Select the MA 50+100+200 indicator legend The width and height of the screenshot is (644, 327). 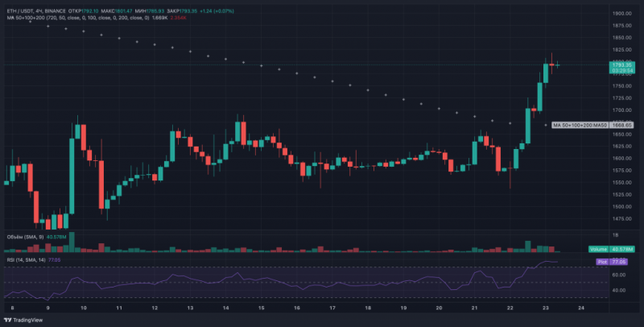pos(78,18)
